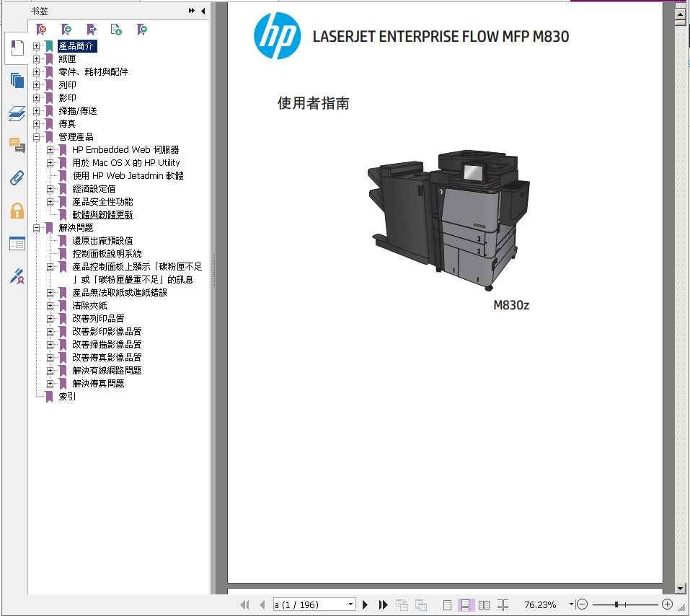Expand HP Embedded Web 伺服器 node

click(x=50, y=150)
